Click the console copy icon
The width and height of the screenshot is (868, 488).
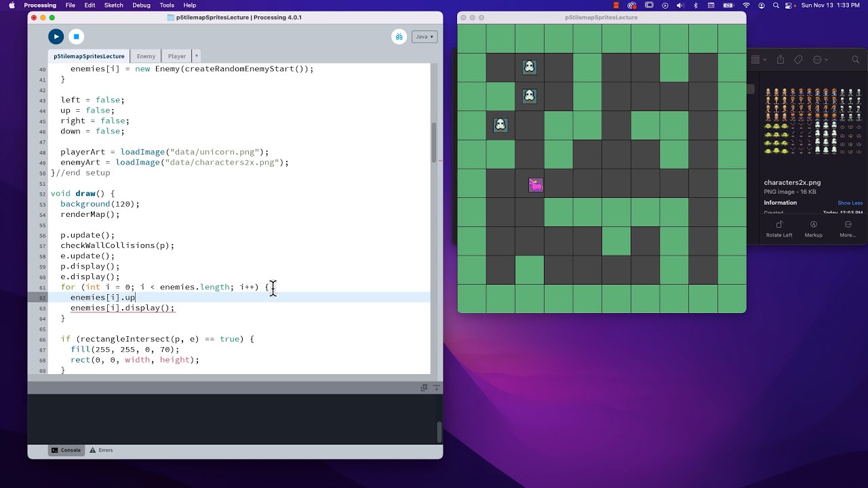pos(425,388)
